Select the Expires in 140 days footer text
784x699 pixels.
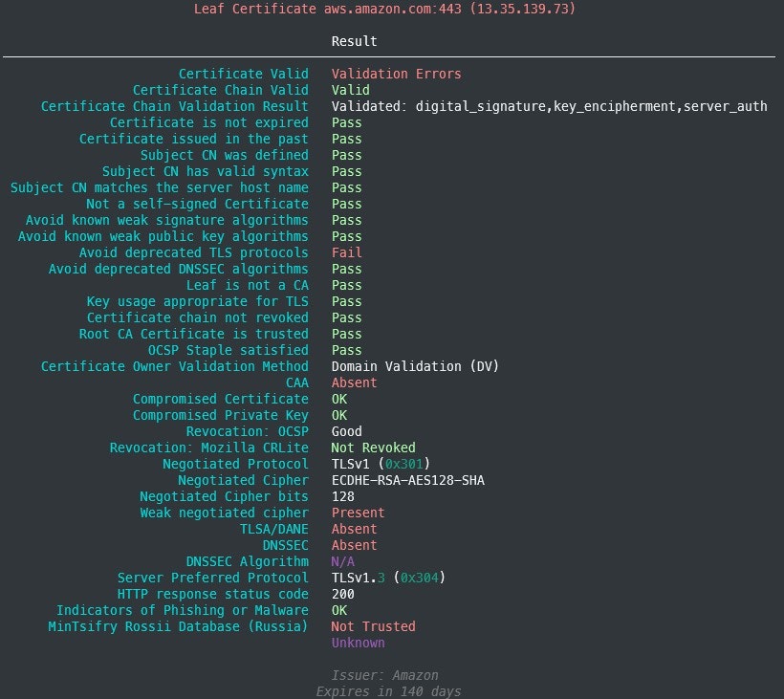[x=391, y=691]
